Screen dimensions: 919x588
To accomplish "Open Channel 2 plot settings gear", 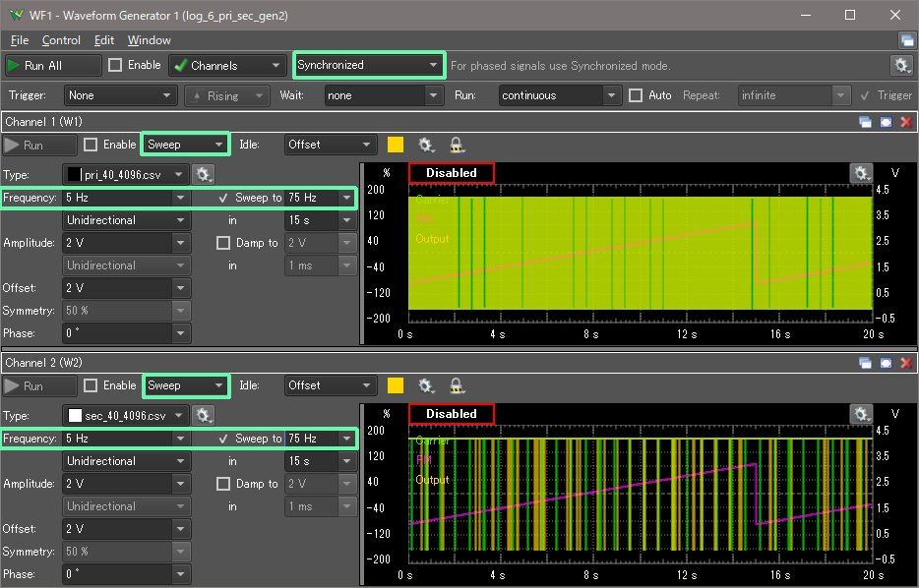I will (x=862, y=414).
